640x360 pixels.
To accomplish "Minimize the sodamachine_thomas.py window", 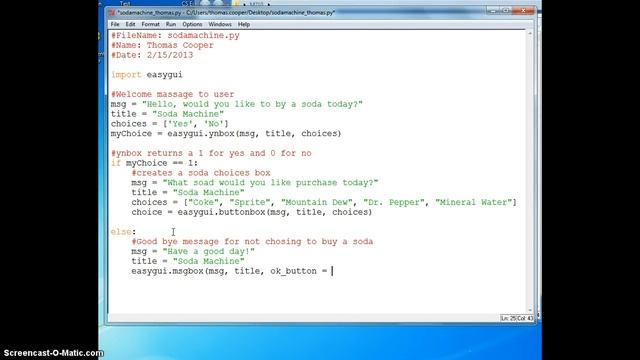I will coord(493,11).
